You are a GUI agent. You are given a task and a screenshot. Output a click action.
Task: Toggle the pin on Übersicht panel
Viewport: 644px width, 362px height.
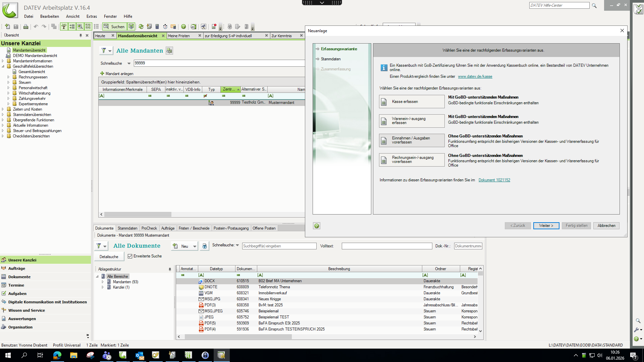click(x=80, y=36)
